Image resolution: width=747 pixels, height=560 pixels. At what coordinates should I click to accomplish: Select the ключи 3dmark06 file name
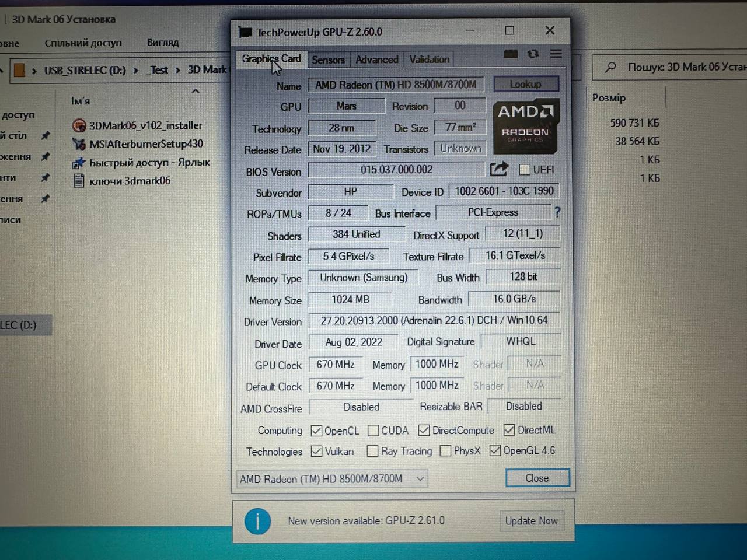point(130,181)
